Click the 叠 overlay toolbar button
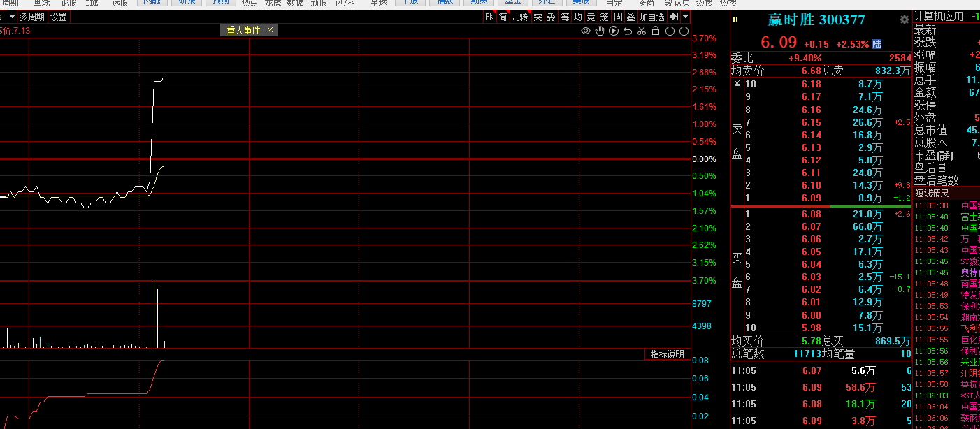 [x=630, y=17]
